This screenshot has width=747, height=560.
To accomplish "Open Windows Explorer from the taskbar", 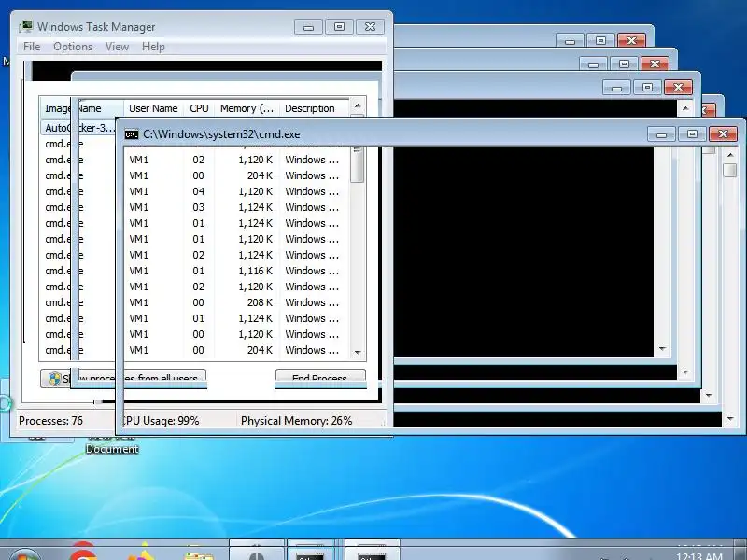I will click(199, 553).
